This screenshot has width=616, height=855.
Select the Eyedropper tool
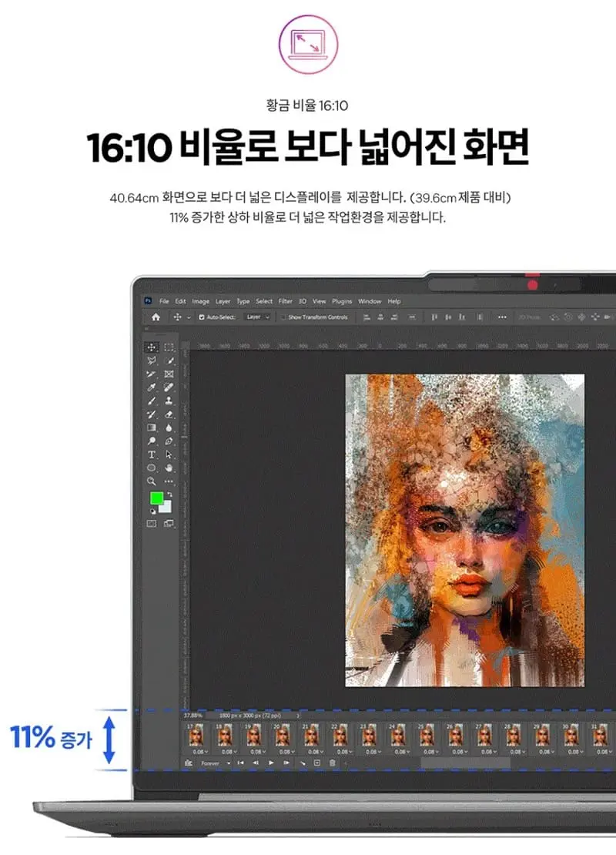point(152,387)
